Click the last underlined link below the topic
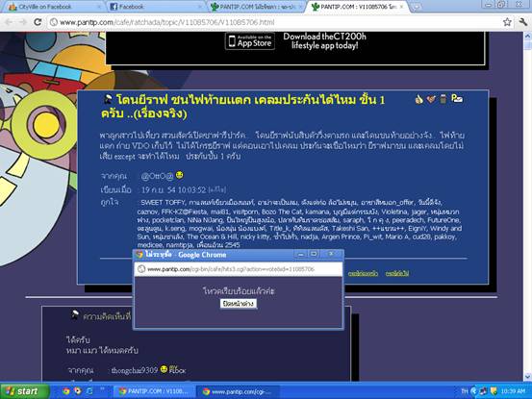Viewport: 532px width, 399px height. (397, 273)
